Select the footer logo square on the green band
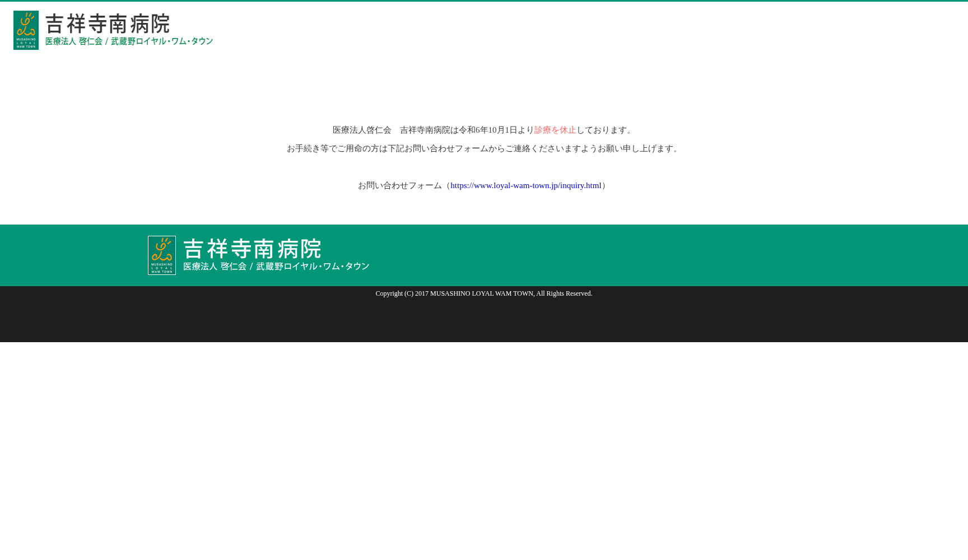This screenshot has width=968, height=560. click(162, 255)
